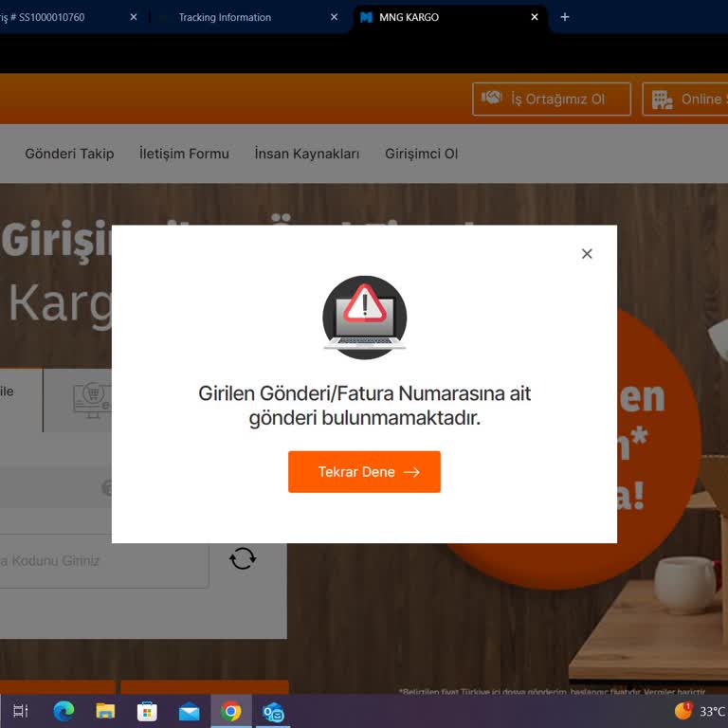
Task: Click the Tekrar Dene button
Action: tap(364, 472)
